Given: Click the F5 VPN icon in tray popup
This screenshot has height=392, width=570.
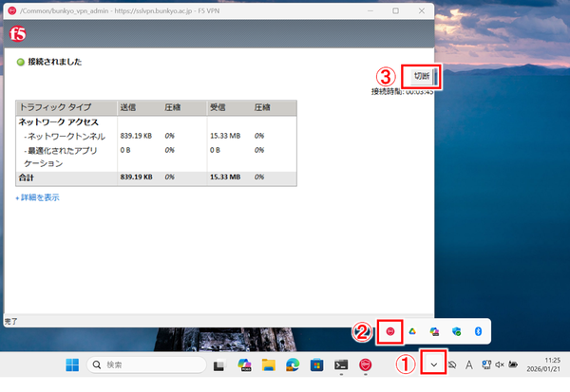Looking at the screenshot, I should [x=390, y=330].
